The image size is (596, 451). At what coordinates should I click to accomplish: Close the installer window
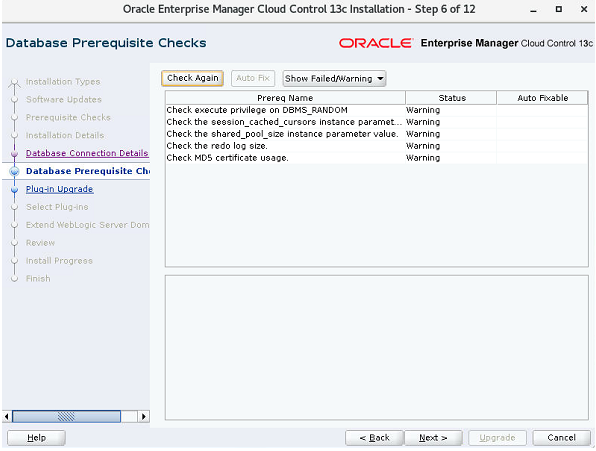coord(584,9)
